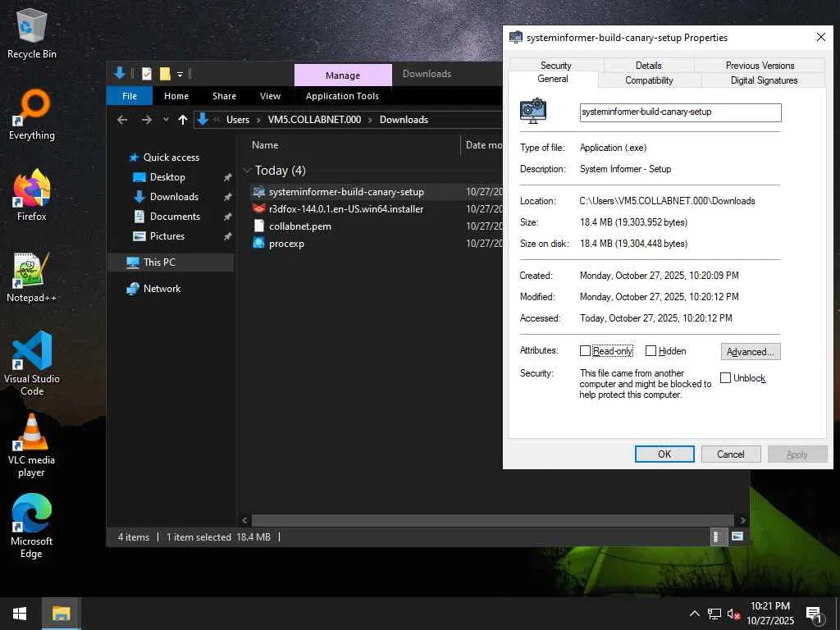Click the Windows Start button

20,614
